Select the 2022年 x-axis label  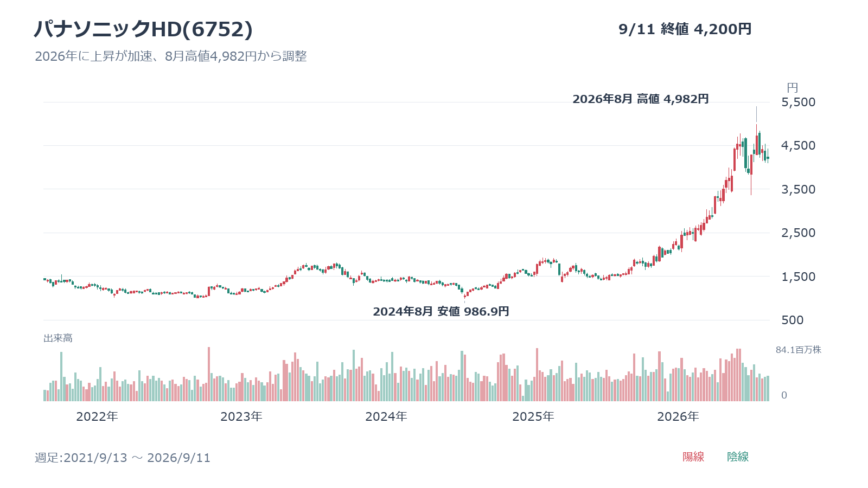pyautogui.click(x=97, y=416)
